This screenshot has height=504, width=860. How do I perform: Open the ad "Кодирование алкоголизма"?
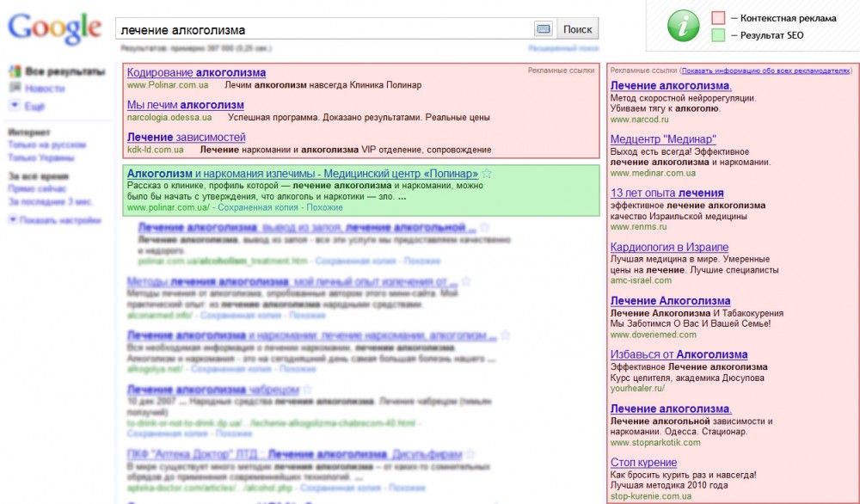click(x=196, y=72)
